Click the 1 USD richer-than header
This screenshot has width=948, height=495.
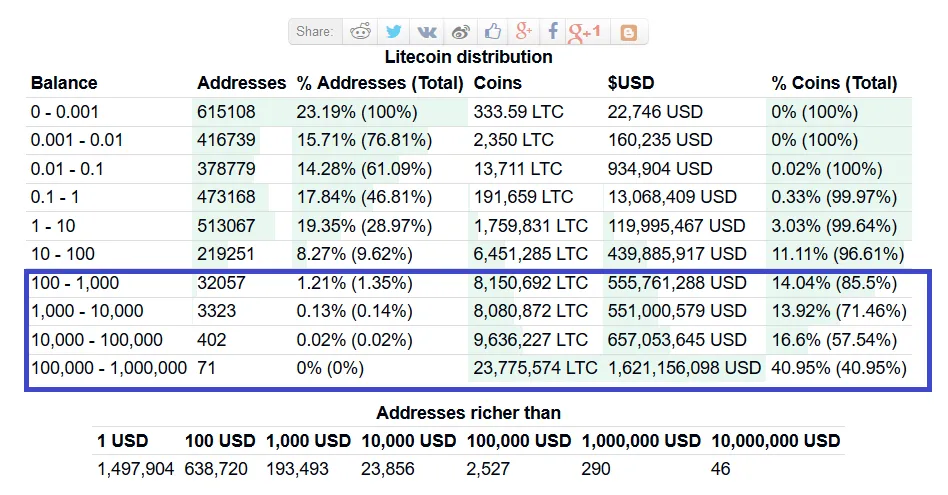pyautogui.click(x=123, y=441)
